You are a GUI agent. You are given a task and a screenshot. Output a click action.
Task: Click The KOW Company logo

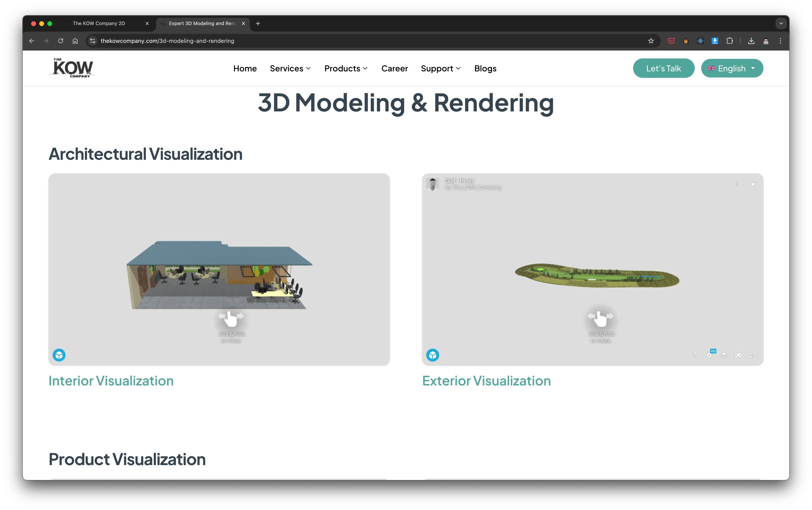tap(72, 68)
